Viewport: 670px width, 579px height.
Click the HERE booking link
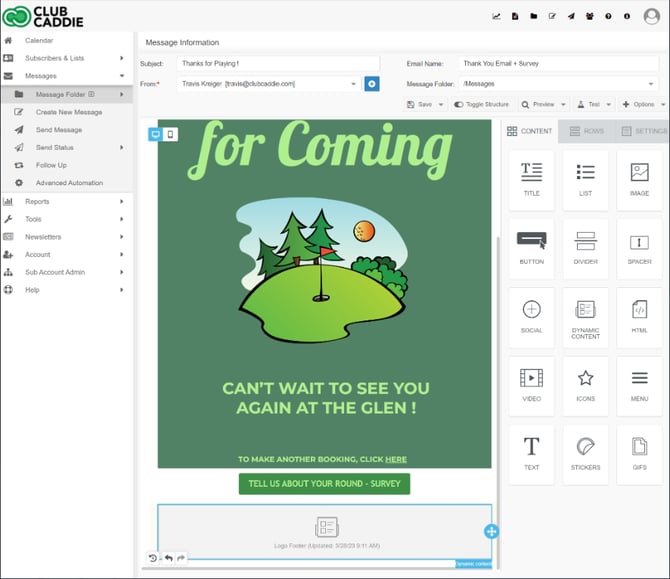[396, 460]
